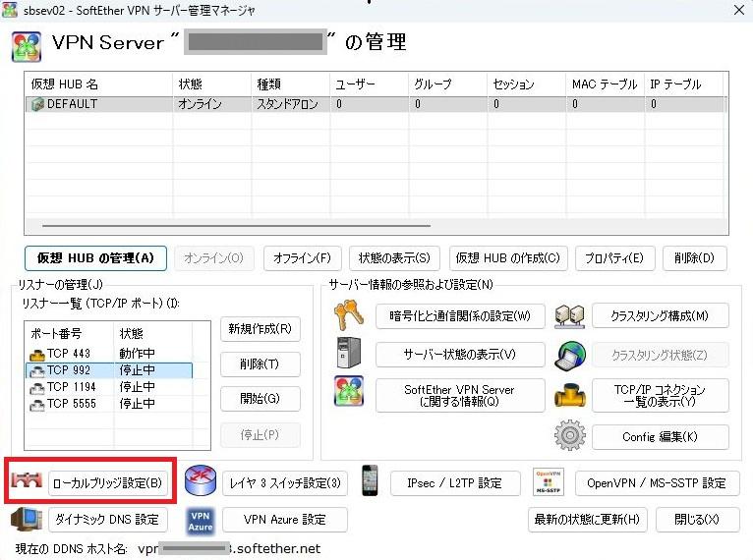Click the VPN Azure blue icon
753x560 pixels.
click(x=201, y=521)
